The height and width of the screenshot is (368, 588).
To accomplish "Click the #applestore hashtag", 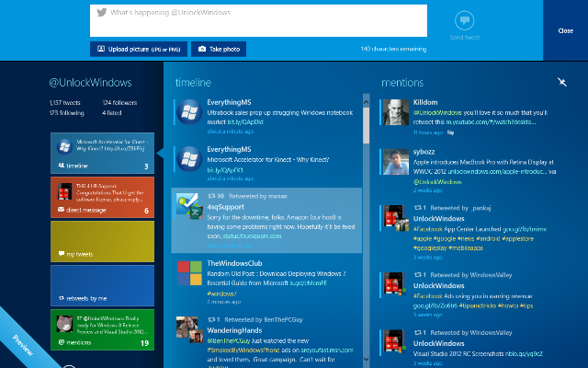I will [x=517, y=238].
